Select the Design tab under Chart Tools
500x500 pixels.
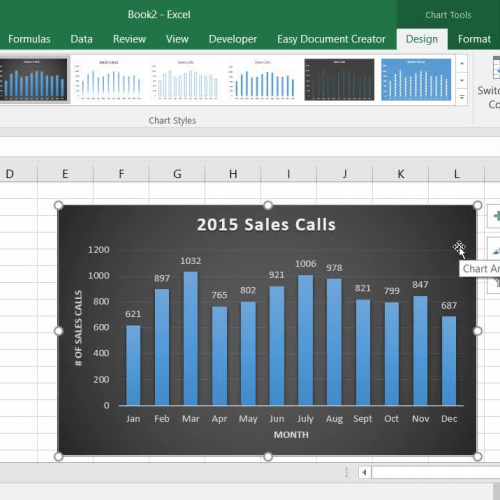point(422,39)
